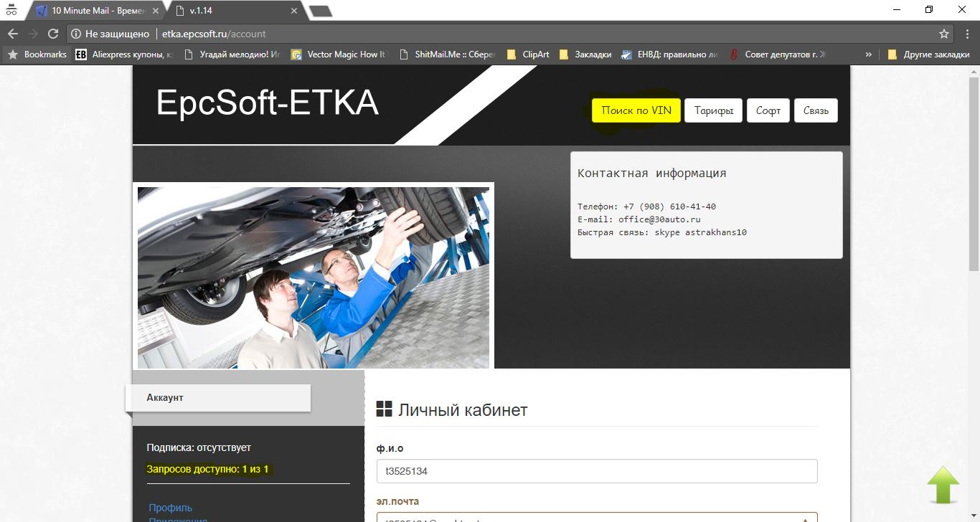Bookmark this page with the star icon

click(x=944, y=34)
